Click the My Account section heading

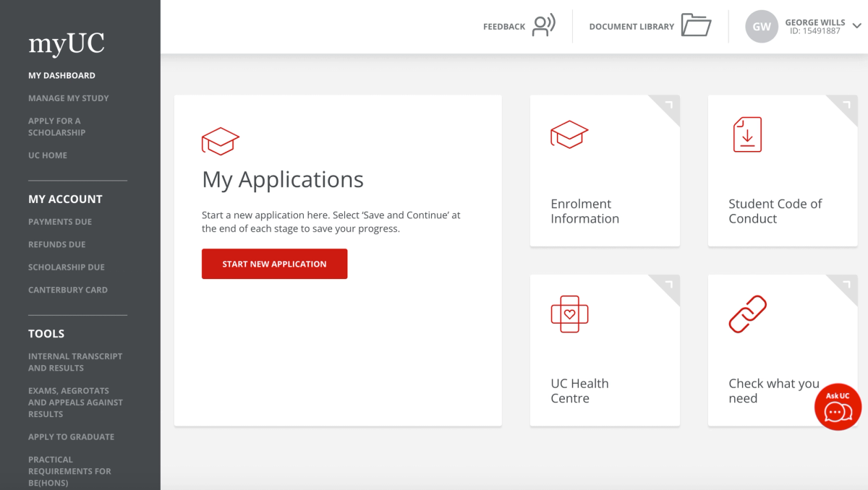point(65,199)
